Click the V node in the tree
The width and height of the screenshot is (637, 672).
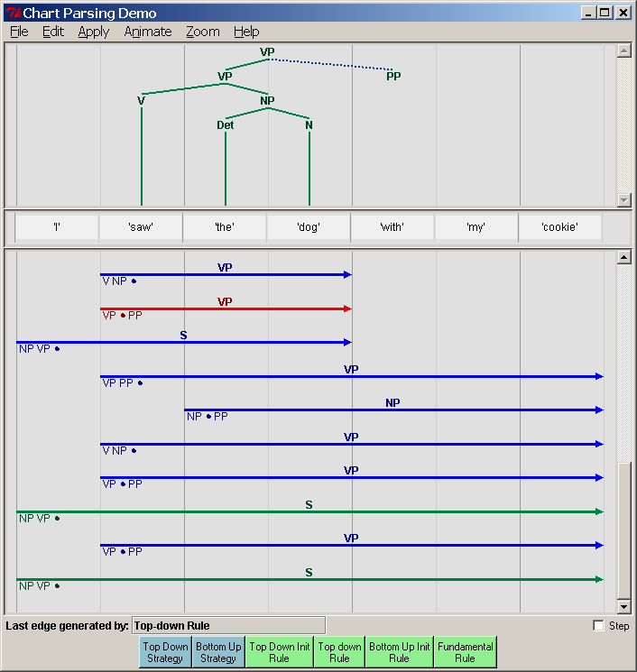(141, 101)
